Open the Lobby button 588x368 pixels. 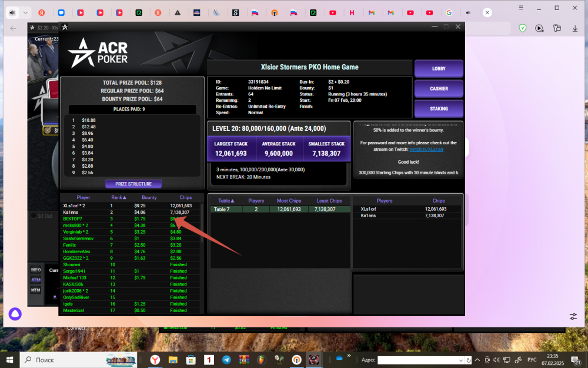439,69
